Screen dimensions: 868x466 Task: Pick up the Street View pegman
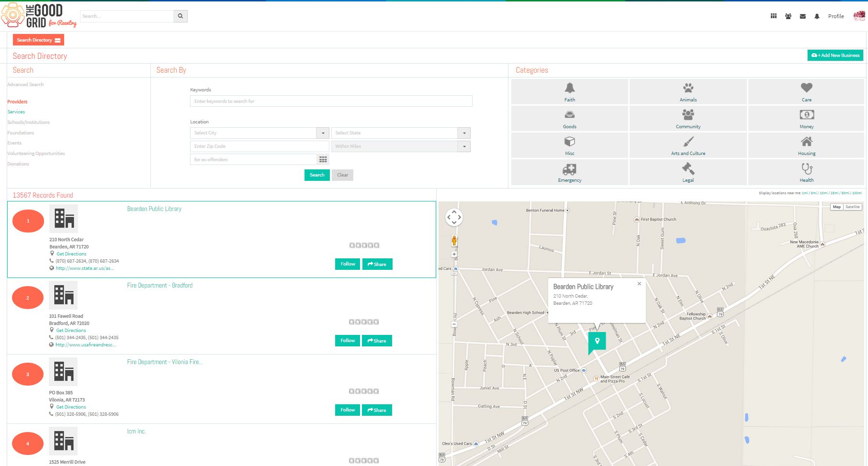(454, 240)
